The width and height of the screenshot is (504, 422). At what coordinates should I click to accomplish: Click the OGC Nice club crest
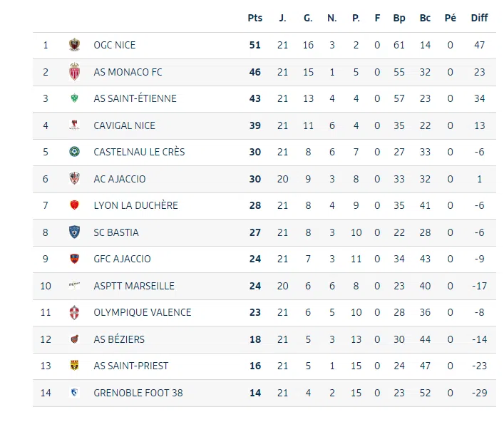pos(73,45)
